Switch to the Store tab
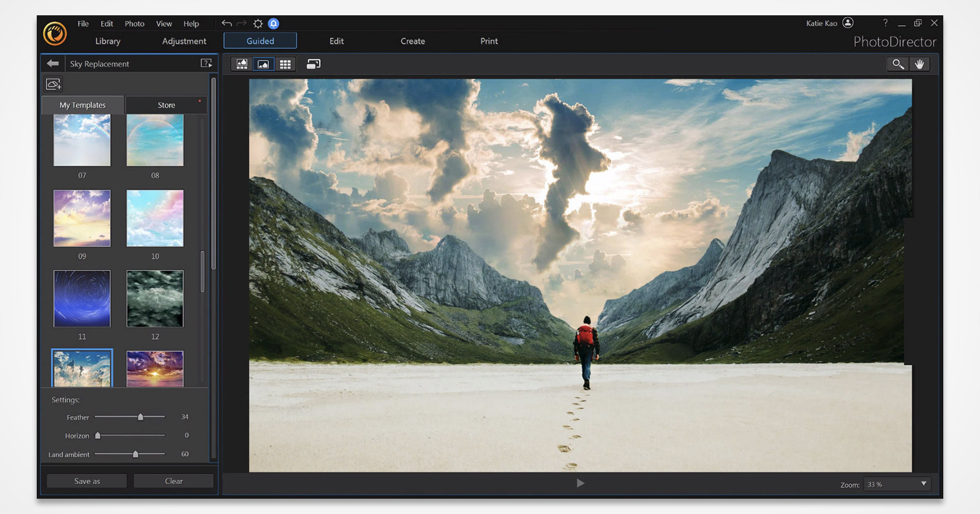This screenshot has width=980, height=514. (166, 105)
